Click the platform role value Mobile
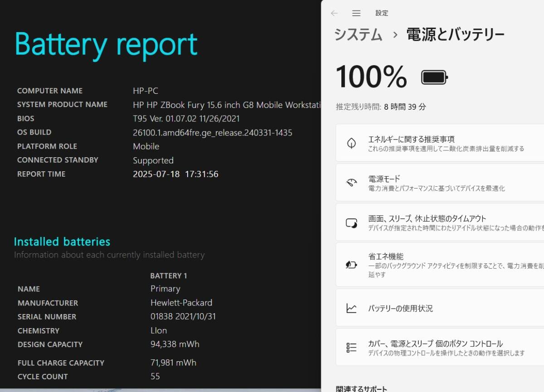Viewport: 544px width, 392px height. 146,146
